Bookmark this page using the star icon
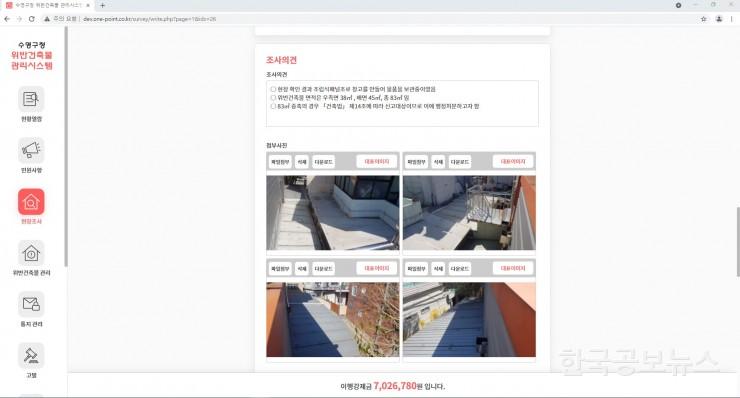This screenshot has height=398, width=740. click(x=703, y=19)
